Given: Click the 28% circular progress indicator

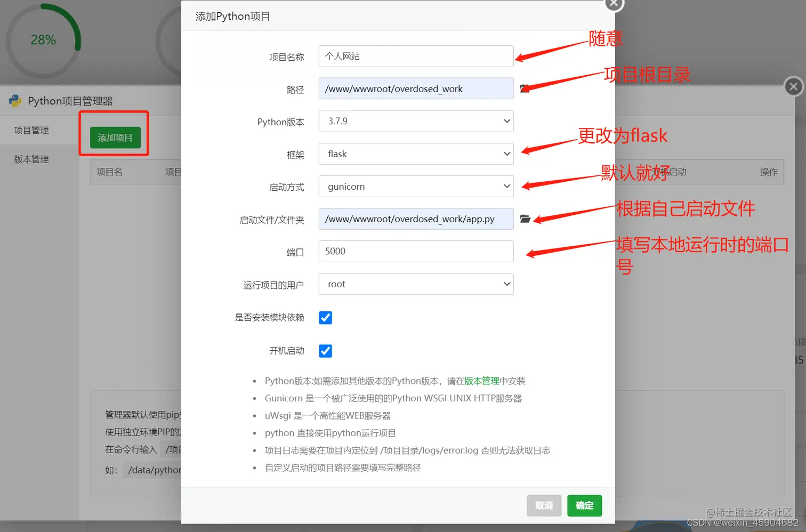Looking at the screenshot, I should [x=44, y=39].
